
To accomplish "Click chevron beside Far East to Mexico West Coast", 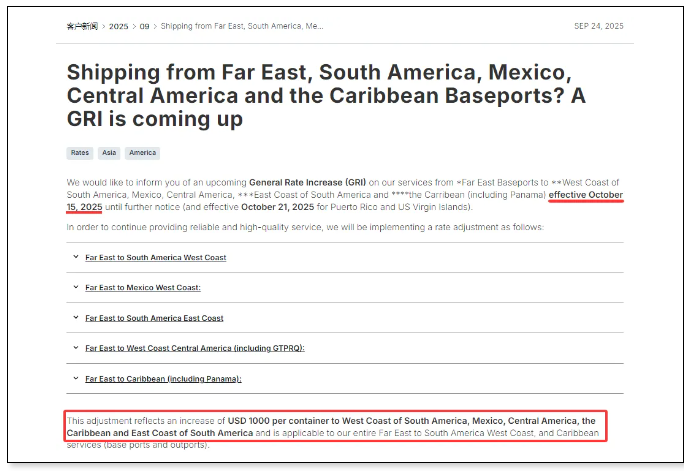I will pos(76,287).
